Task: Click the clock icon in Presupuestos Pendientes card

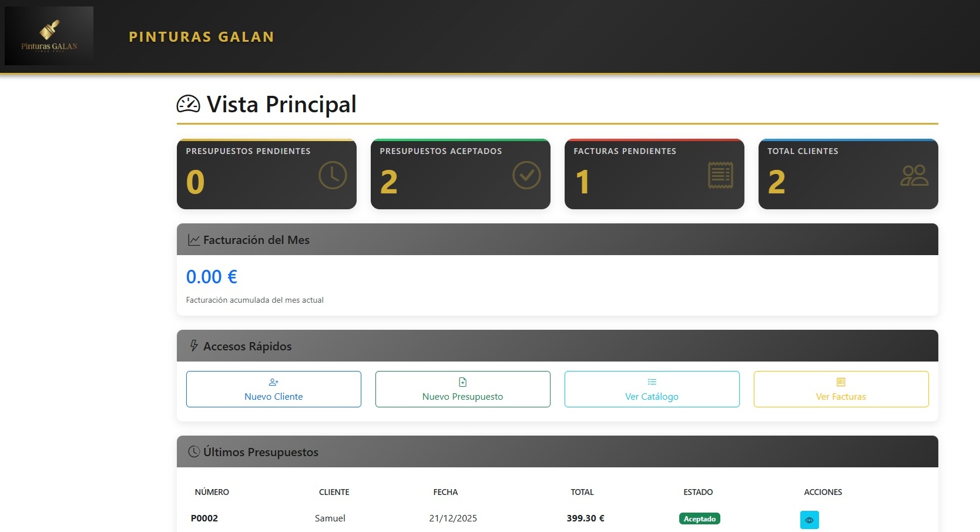Action: pos(333,175)
